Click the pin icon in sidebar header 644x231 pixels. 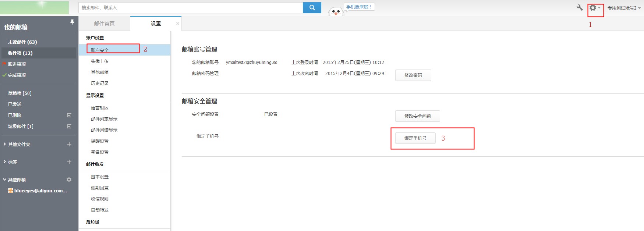point(72,22)
